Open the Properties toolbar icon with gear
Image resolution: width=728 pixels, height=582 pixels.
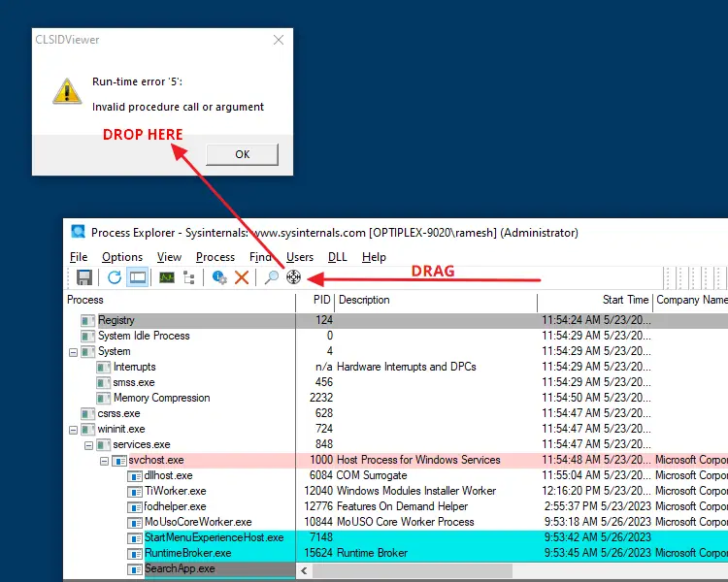(x=219, y=277)
